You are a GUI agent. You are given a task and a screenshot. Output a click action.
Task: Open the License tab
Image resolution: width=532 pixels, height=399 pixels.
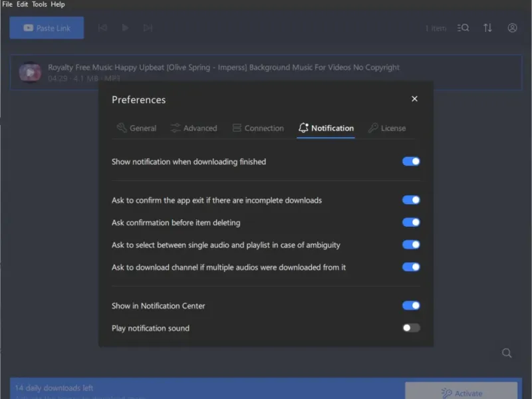click(x=387, y=128)
